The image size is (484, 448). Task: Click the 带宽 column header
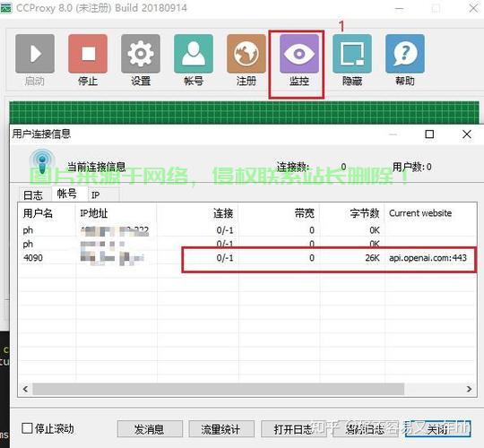pyautogui.click(x=279, y=213)
